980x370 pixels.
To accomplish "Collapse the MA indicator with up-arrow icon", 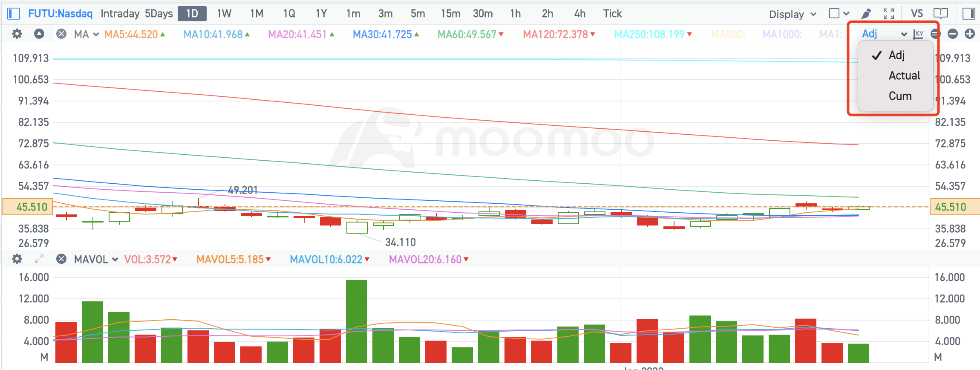I will click(39, 34).
